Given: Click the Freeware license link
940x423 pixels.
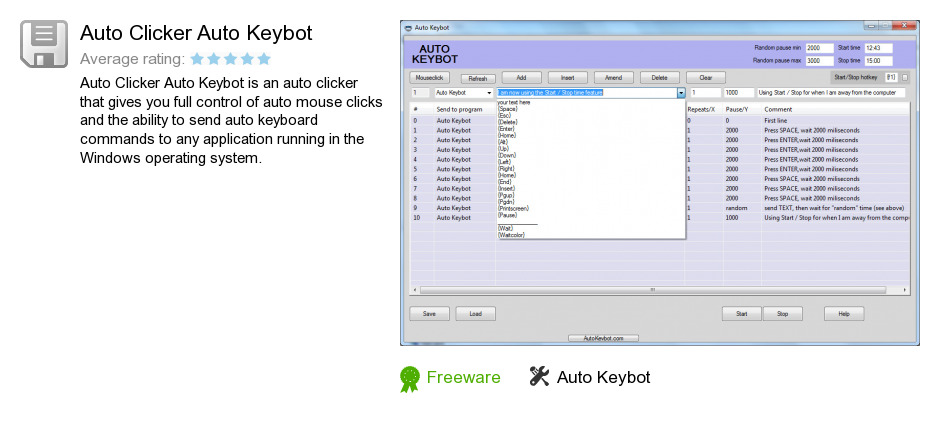Looking at the screenshot, I should coord(463,377).
